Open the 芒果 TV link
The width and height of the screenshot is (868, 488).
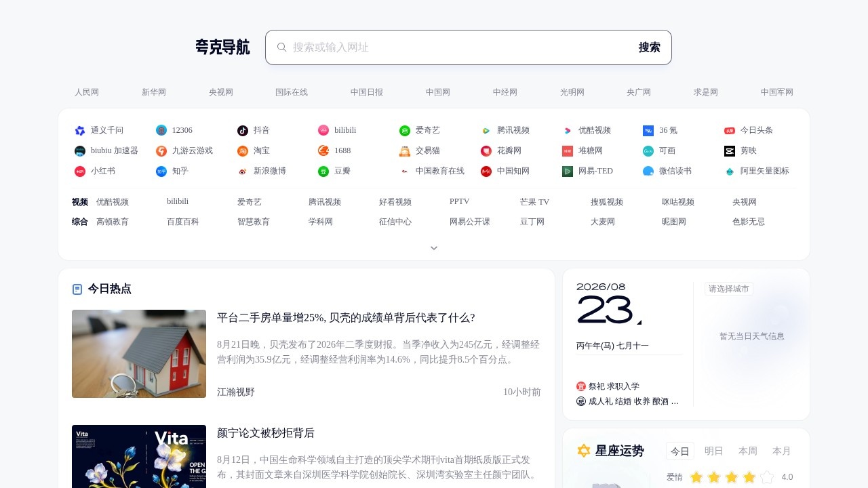tap(534, 202)
